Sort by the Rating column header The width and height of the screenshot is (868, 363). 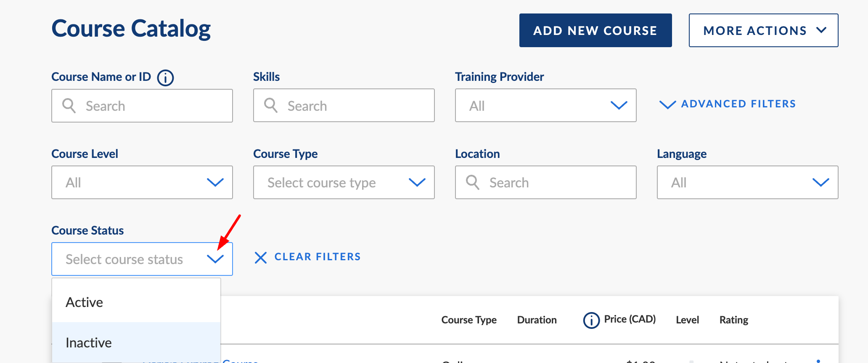733,320
